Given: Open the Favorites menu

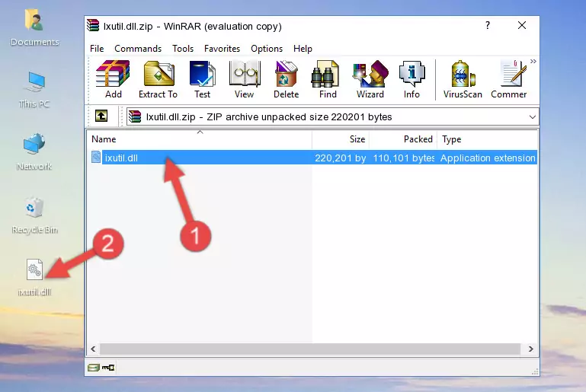Looking at the screenshot, I should [222, 49].
